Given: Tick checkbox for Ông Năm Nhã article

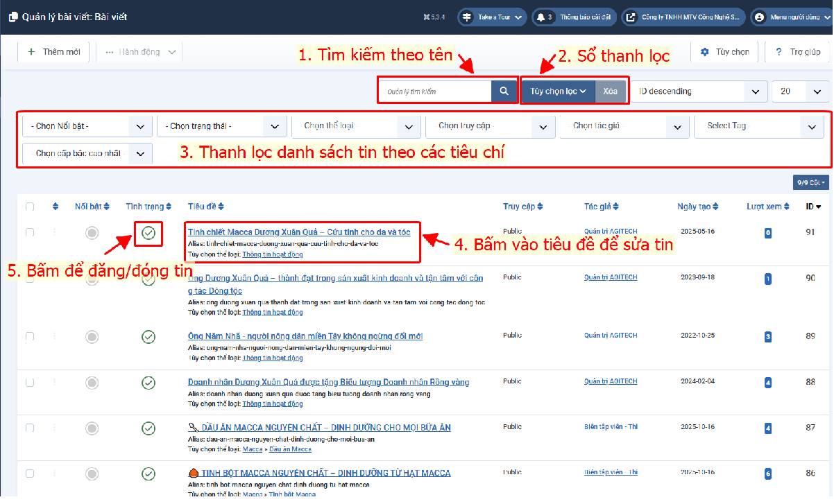Looking at the screenshot, I should pyautogui.click(x=29, y=336).
